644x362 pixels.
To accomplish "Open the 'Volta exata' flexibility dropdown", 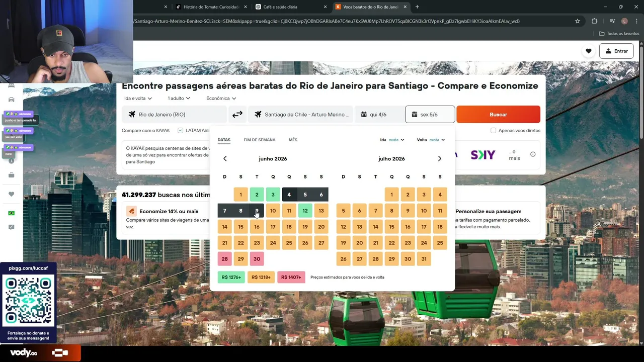I will pyautogui.click(x=431, y=140).
